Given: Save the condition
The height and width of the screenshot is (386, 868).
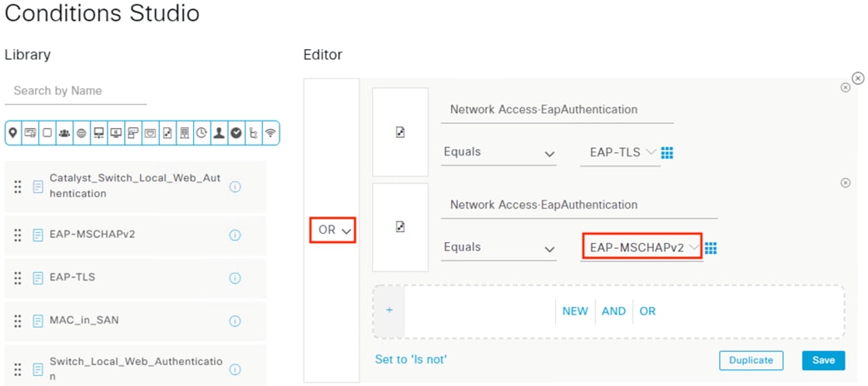Looking at the screenshot, I should (823, 360).
